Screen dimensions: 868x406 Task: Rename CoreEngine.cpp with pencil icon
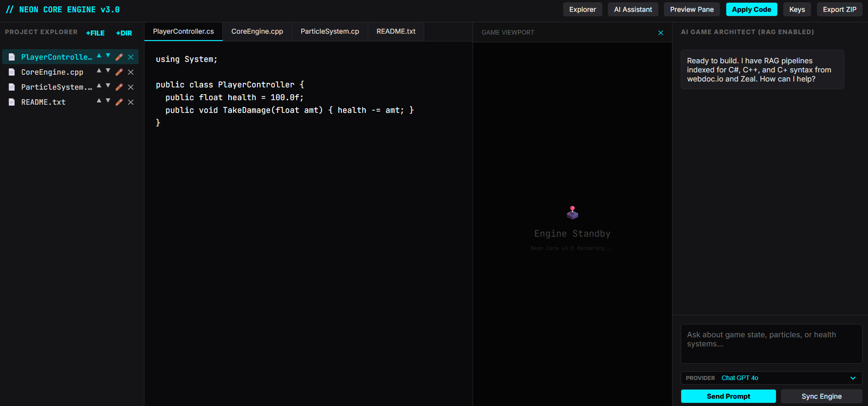119,72
